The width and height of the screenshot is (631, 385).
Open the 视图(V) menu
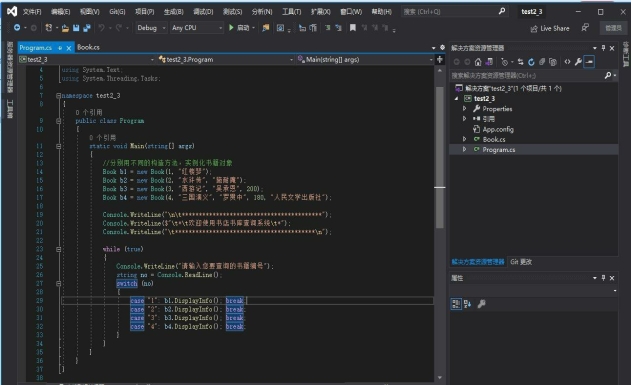click(x=89, y=12)
